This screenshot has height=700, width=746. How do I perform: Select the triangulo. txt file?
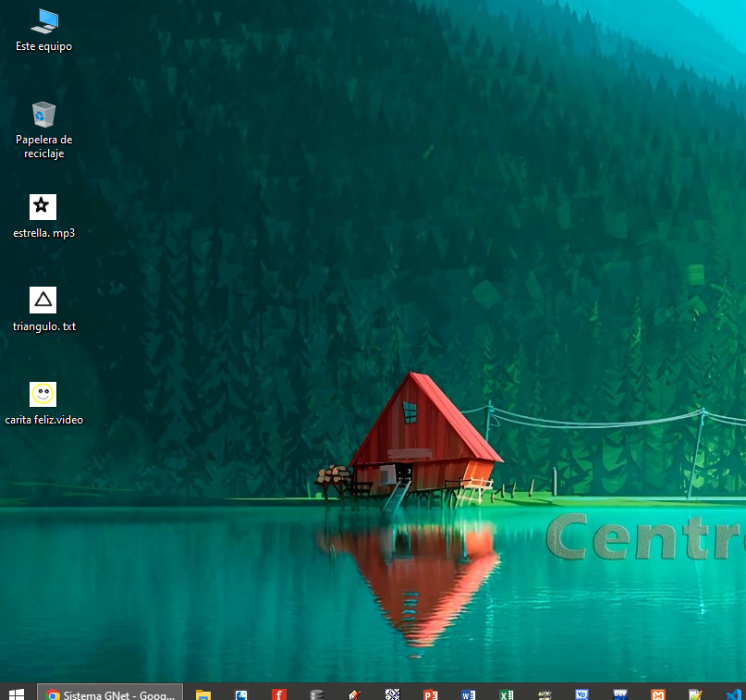[x=43, y=301]
